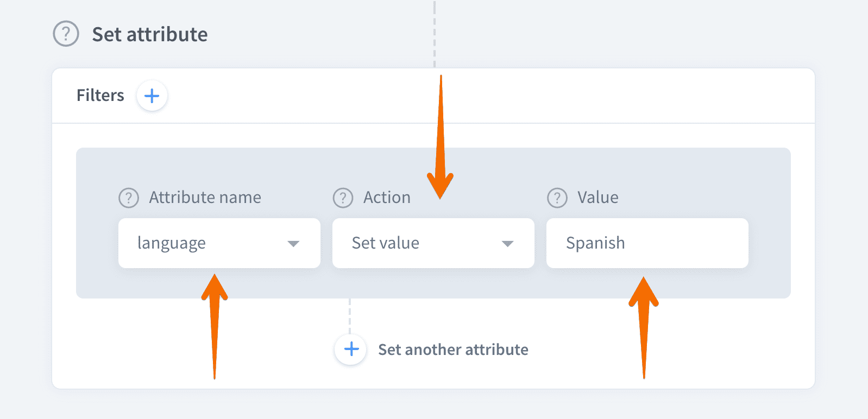Click the word language in Attribute name field
The height and width of the screenshot is (419, 868).
click(172, 243)
